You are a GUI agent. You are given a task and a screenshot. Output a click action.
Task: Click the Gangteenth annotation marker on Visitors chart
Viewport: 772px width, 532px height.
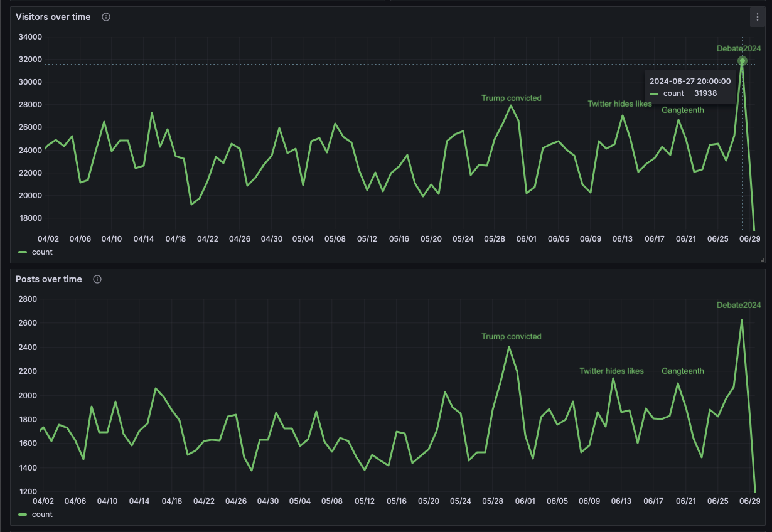point(683,110)
